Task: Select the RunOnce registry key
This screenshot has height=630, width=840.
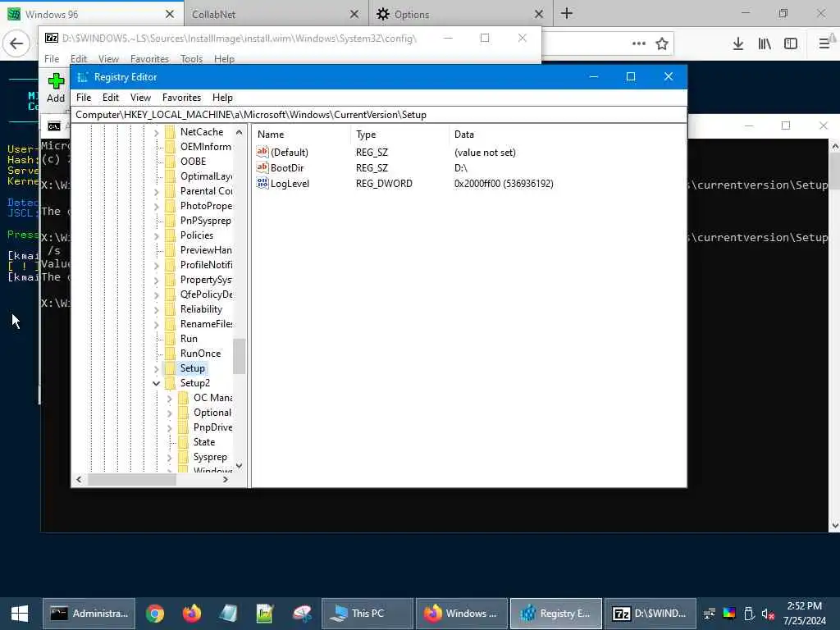Action: coord(200,354)
